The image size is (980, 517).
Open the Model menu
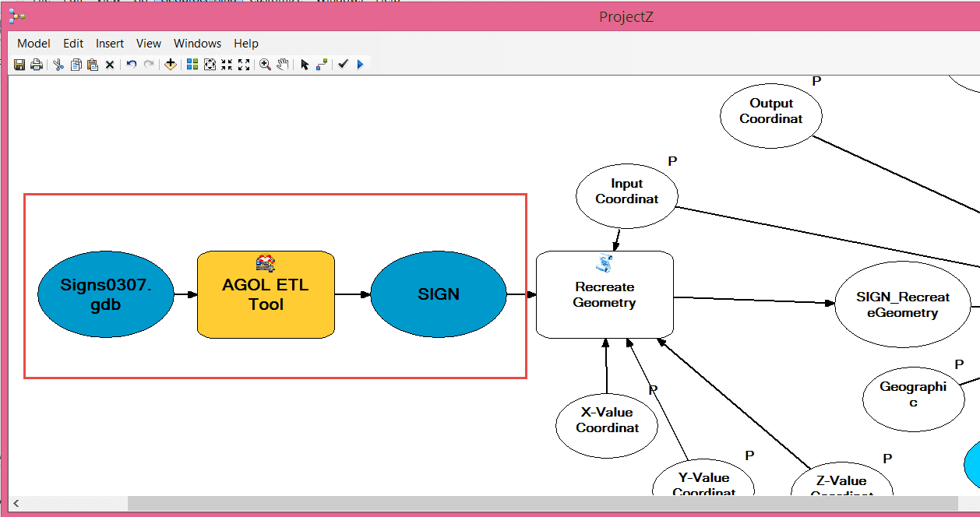click(x=33, y=44)
